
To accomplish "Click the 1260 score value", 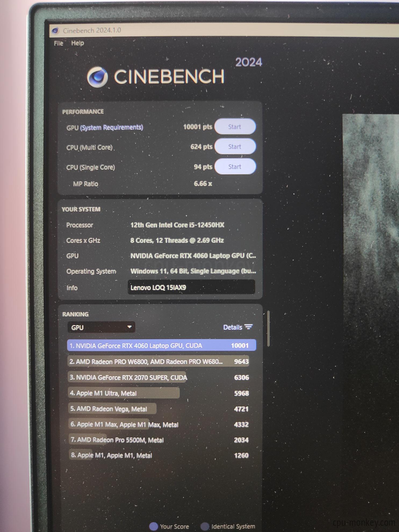I will coord(241,455).
